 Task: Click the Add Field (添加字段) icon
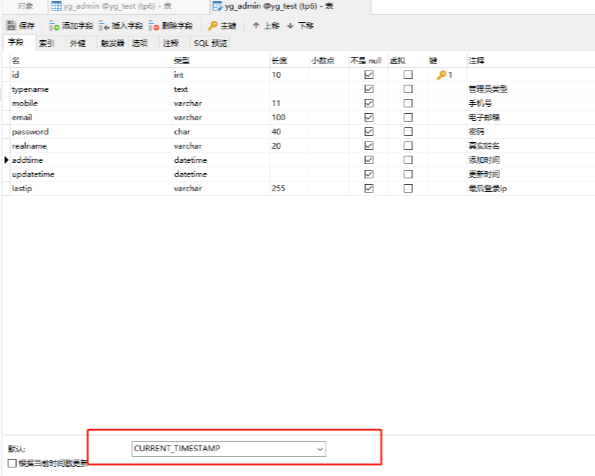click(54, 25)
